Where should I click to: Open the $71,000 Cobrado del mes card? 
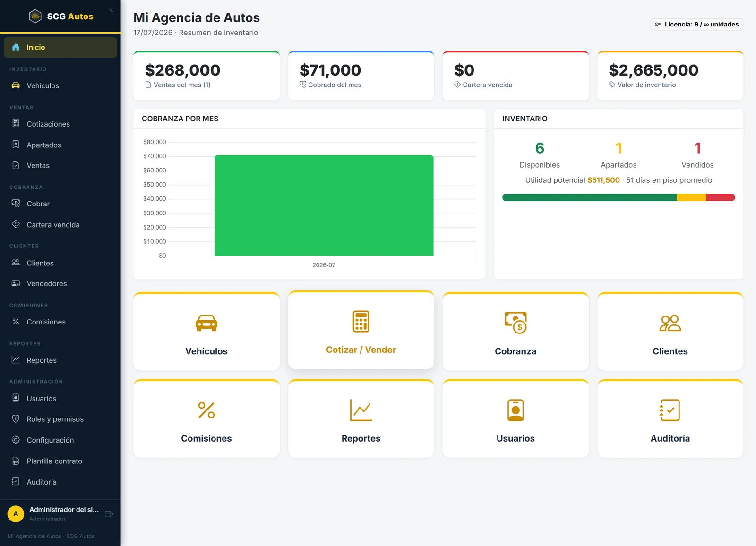point(361,76)
